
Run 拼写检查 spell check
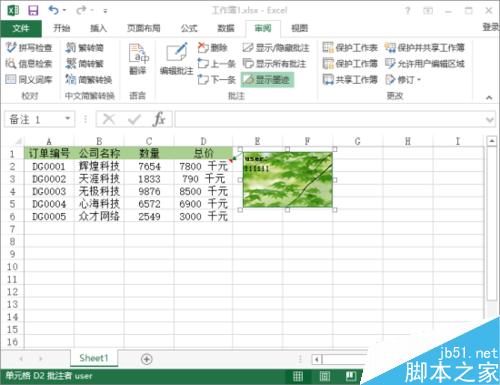[x=29, y=48]
